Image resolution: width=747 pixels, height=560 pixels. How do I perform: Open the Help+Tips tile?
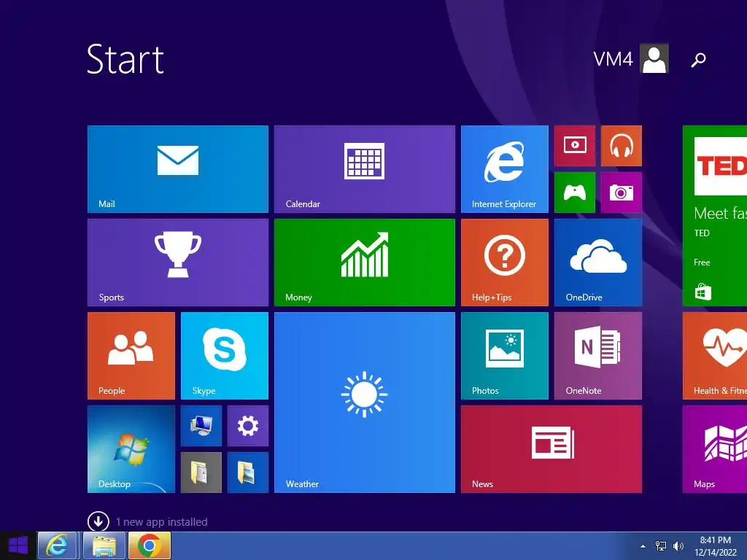[505, 262]
